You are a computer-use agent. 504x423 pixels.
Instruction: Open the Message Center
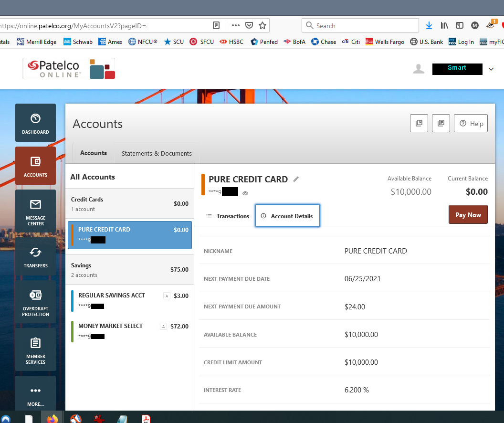[x=35, y=211]
